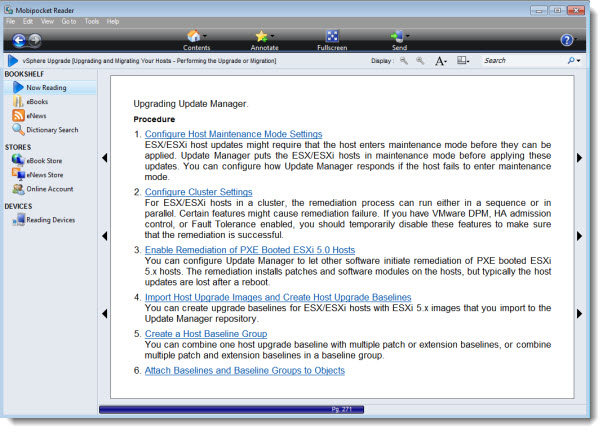Follow Configure Host Maintenance Mode Settings link
Screen dimensions: 605x433
[x=233, y=134]
